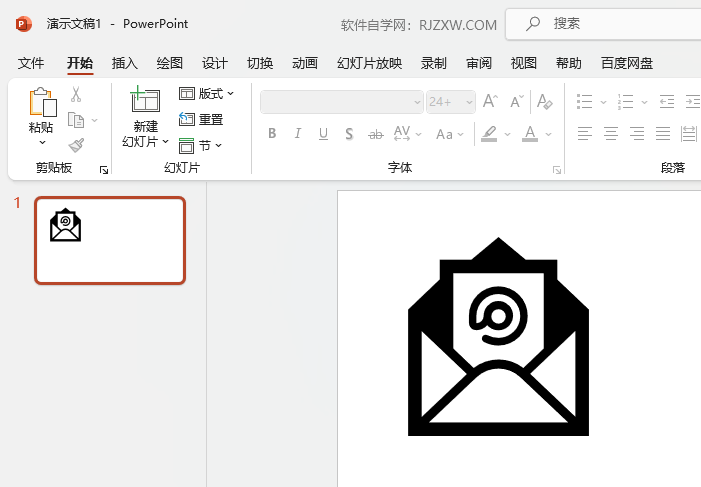Click the Copy icon
This screenshot has height=487, width=701.
coord(76,120)
